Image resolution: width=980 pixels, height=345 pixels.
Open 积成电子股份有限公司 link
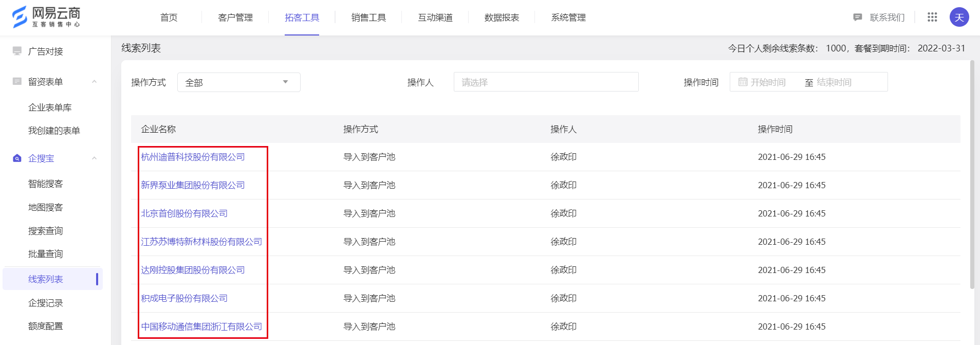184,298
